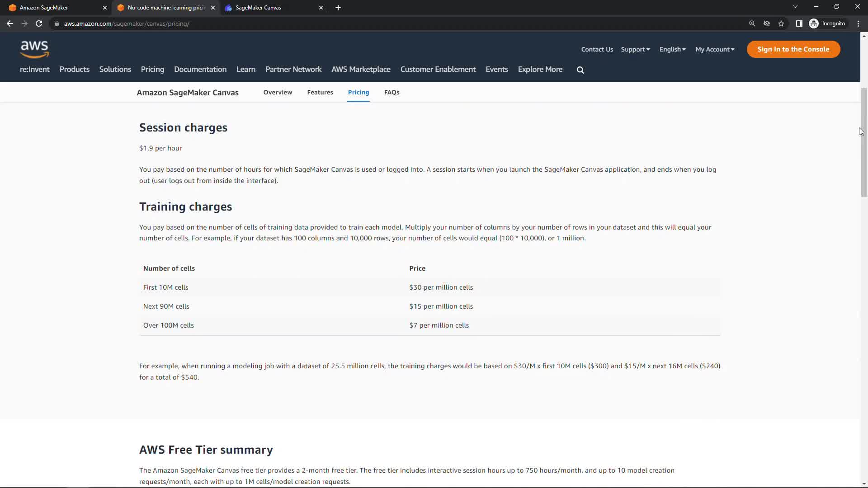The image size is (868, 488).
Task: Click the vertical page scrollbar thumb
Action: click(x=864, y=142)
